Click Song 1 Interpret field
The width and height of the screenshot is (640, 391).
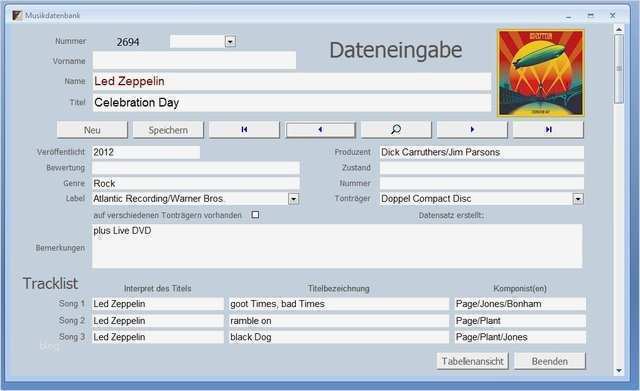tap(158, 304)
